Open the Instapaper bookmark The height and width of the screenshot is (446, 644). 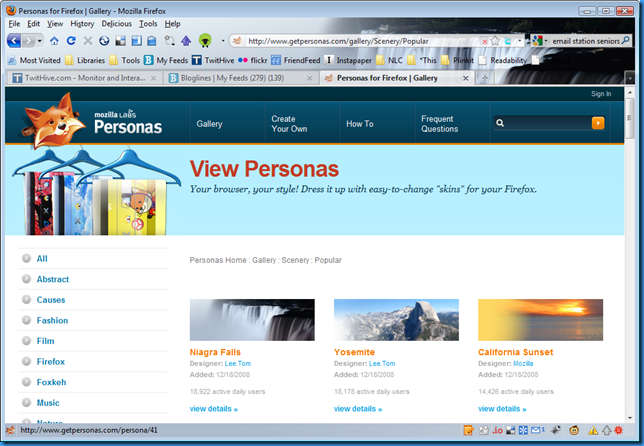348,60
